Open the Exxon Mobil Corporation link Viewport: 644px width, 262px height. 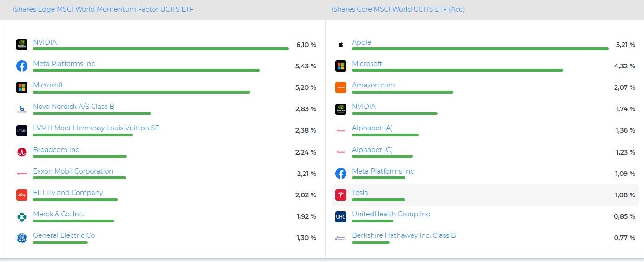pos(73,171)
